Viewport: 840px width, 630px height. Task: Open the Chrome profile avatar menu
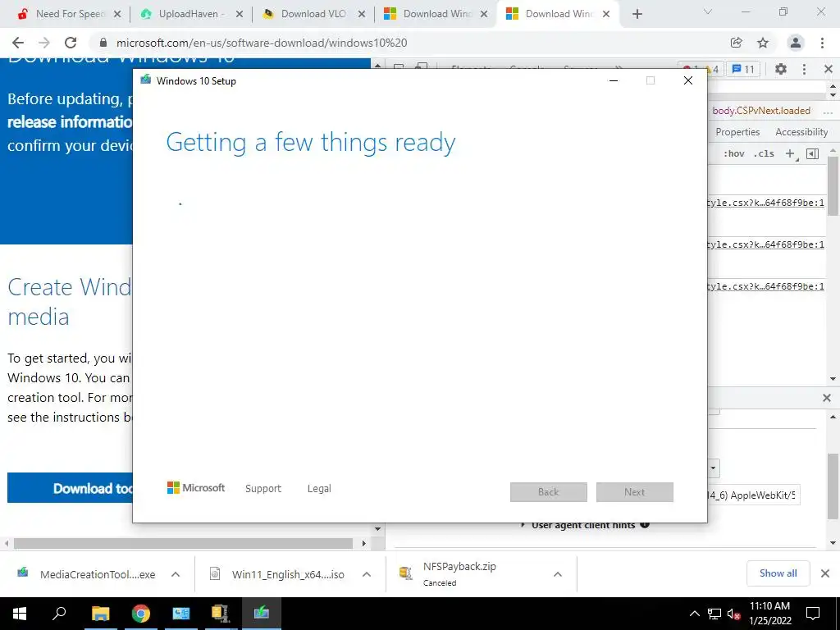796,43
